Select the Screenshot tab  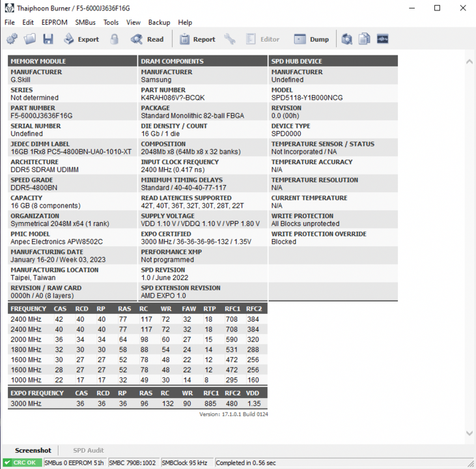coord(33,450)
